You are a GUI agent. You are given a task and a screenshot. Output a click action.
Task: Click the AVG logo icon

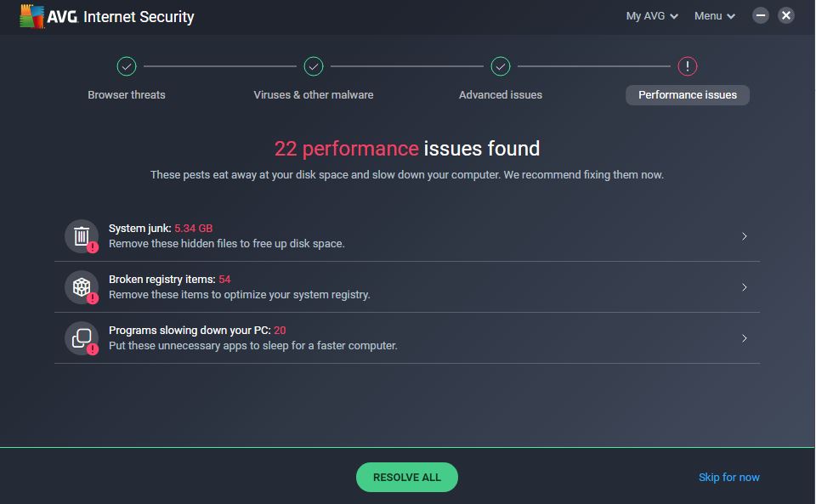point(31,16)
